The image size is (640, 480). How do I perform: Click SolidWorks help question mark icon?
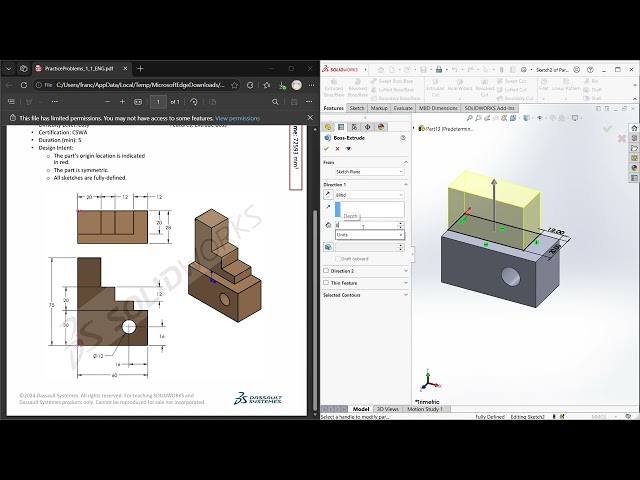(x=590, y=70)
